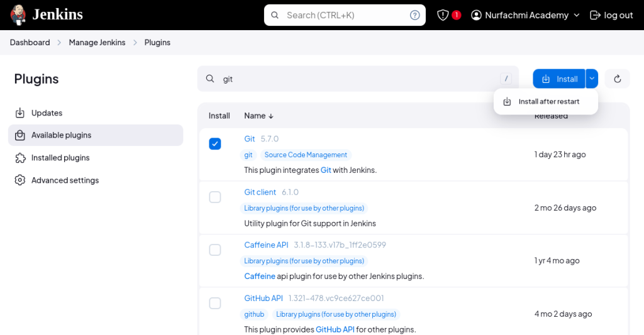Expand the Install button dropdown arrow
This screenshot has width=644, height=335.
tap(592, 79)
